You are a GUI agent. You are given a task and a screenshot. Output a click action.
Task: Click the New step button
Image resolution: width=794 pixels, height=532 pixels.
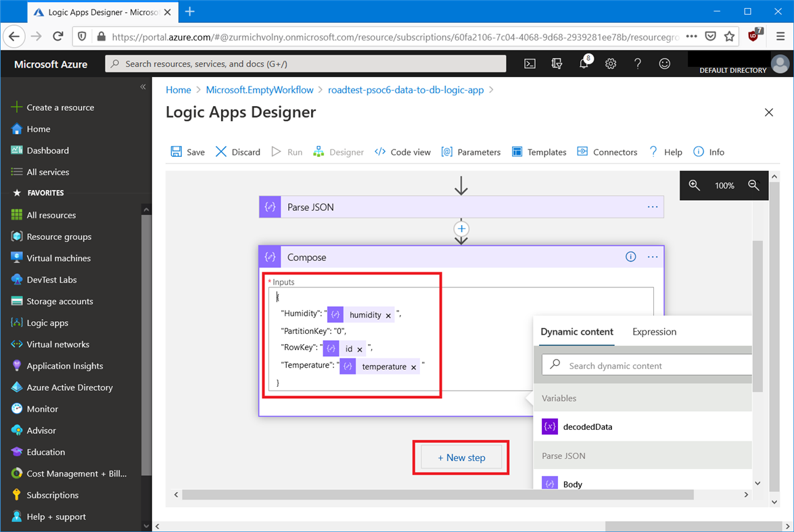point(461,458)
